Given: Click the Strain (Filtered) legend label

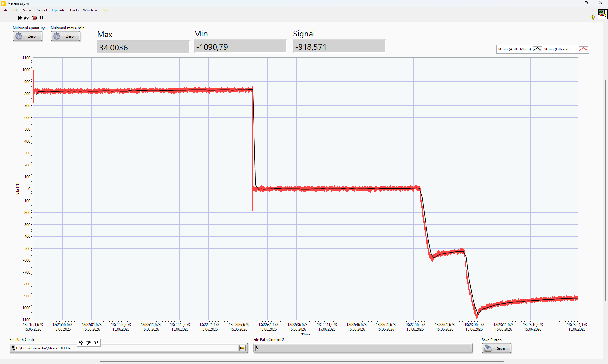Looking at the screenshot, I should pos(557,49).
